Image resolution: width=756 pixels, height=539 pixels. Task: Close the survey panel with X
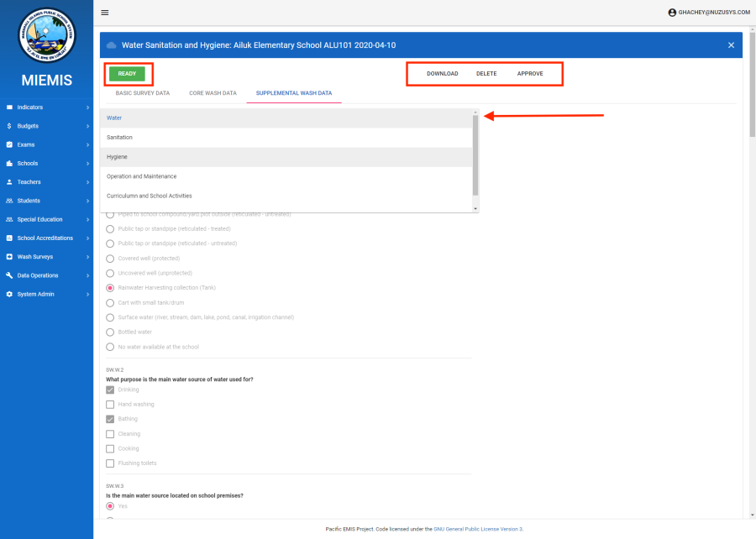click(731, 44)
